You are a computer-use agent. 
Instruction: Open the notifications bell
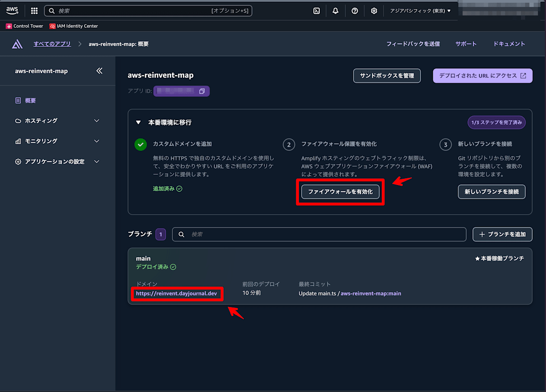point(336,11)
